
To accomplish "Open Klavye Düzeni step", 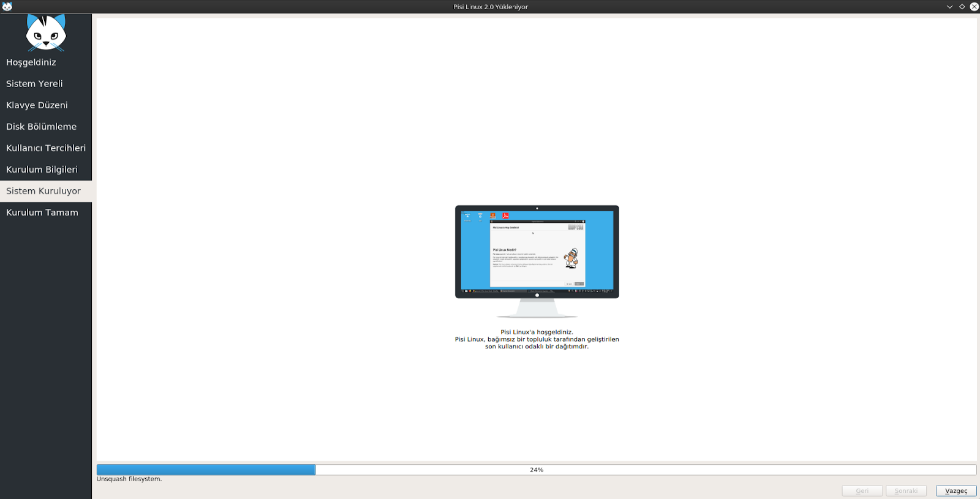I will click(46, 105).
